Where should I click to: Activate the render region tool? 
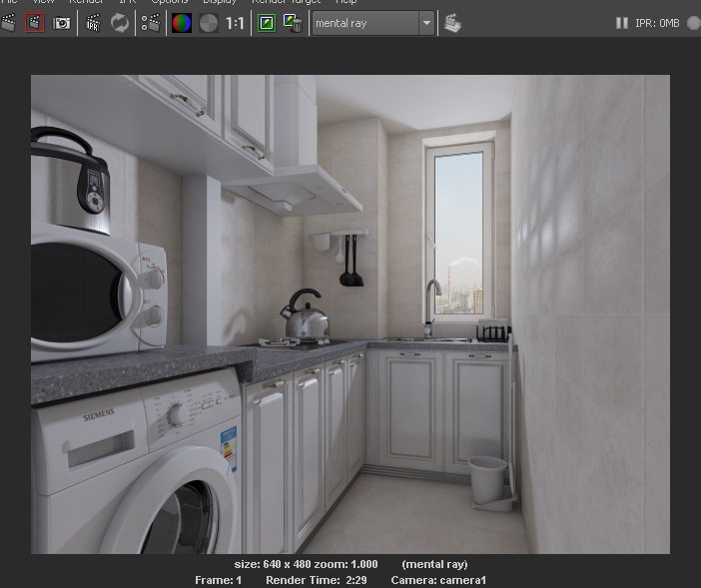[35, 23]
